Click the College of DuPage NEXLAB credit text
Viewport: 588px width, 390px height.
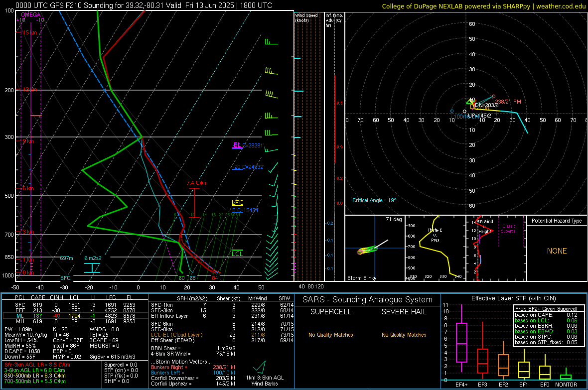(483, 6)
